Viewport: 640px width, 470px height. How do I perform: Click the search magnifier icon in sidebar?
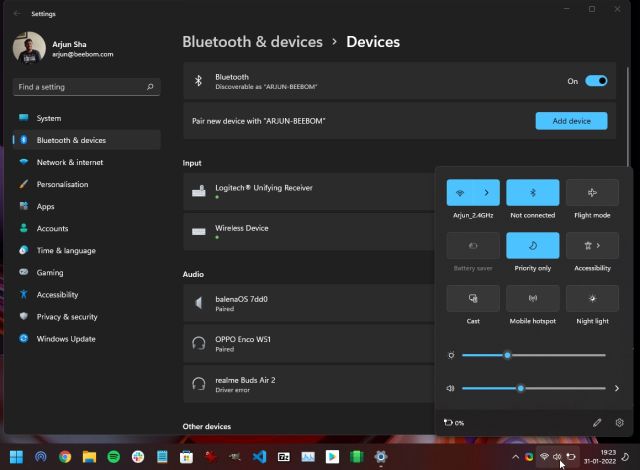point(150,87)
